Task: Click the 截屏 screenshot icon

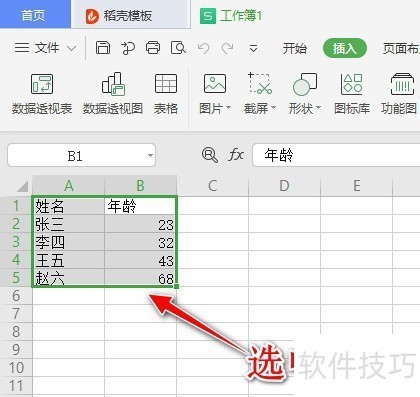Action: (260, 83)
